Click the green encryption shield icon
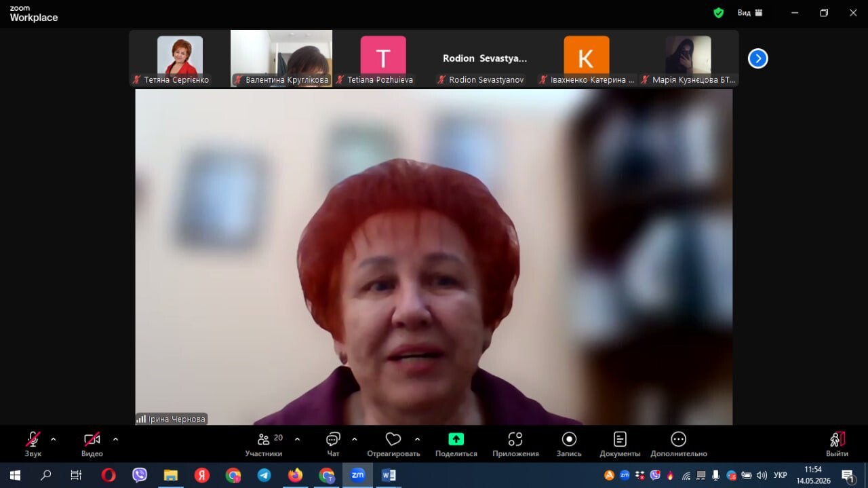868x488 pixels. (719, 13)
